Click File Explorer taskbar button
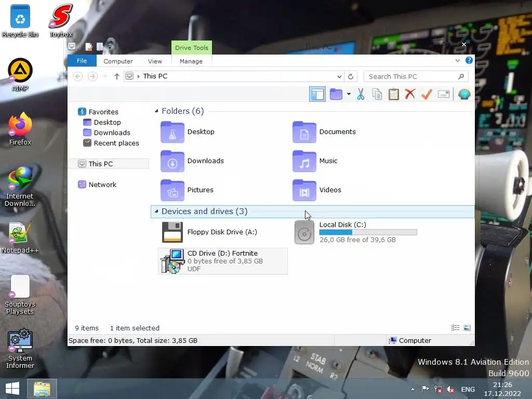 [x=42, y=389]
